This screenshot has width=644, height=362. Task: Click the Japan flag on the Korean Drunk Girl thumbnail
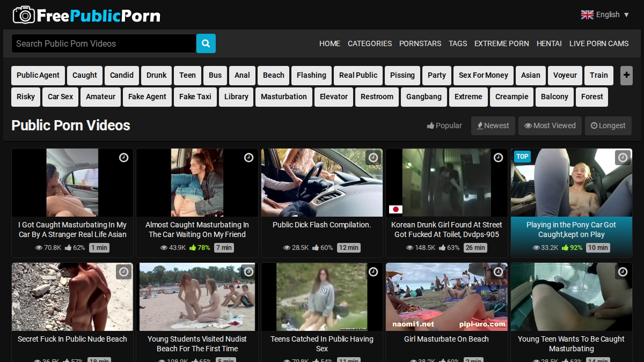[396, 210]
